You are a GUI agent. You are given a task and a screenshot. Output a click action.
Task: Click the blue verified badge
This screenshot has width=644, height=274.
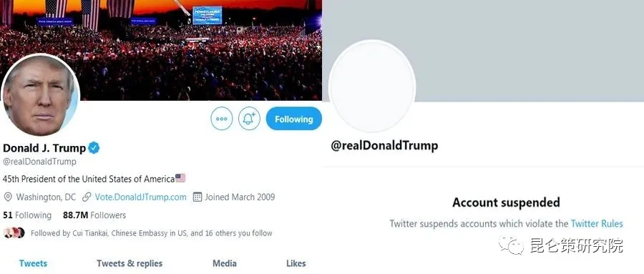pyautogui.click(x=94, y=148)
